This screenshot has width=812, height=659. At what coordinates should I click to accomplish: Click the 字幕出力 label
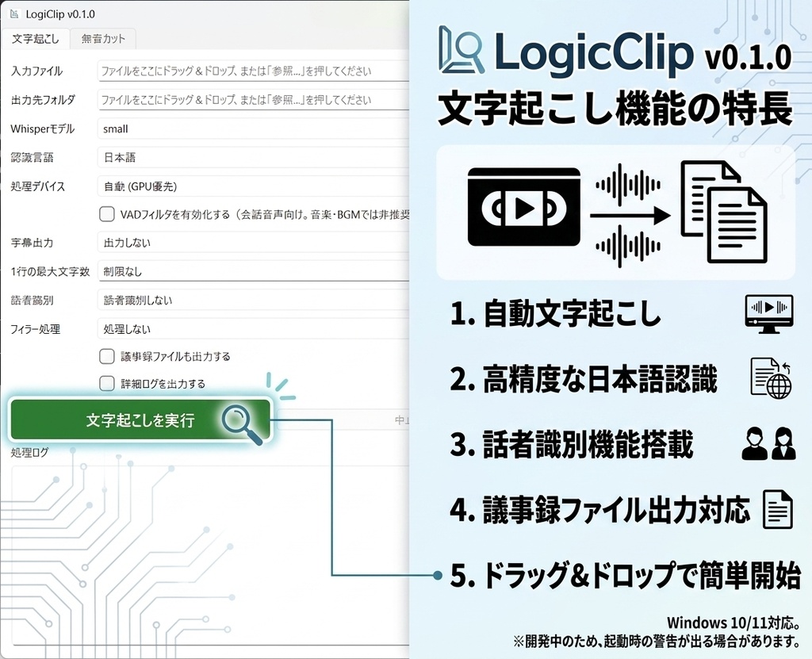32,243
